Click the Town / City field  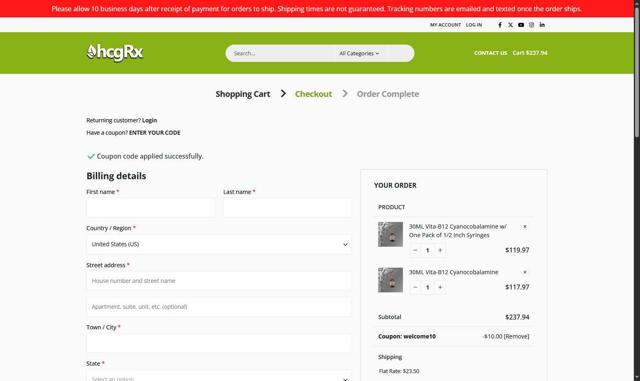219,343
